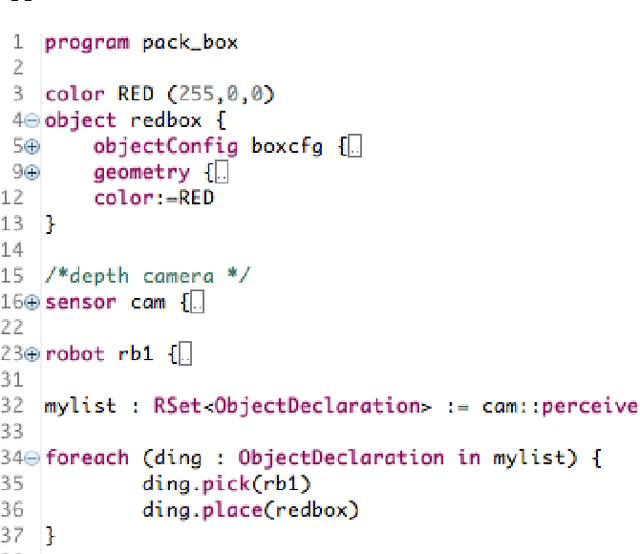Collapse the foreach loop on line 34

[x=32, y=458]
